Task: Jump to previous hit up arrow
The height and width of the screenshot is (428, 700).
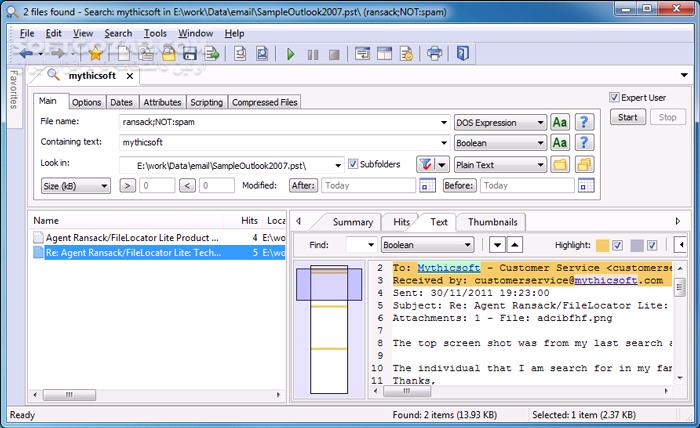Action: coord(514,245)
